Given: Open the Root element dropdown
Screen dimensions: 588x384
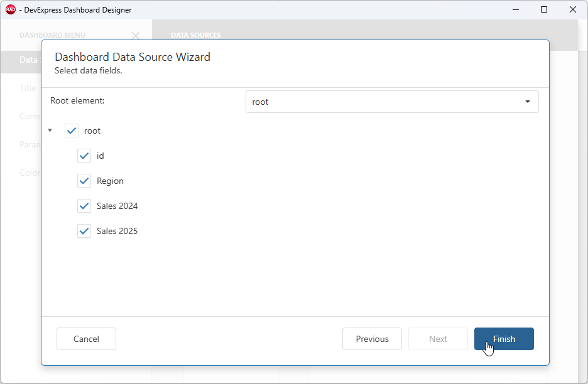Looking at the screenshot, I should tap(527, 101).
